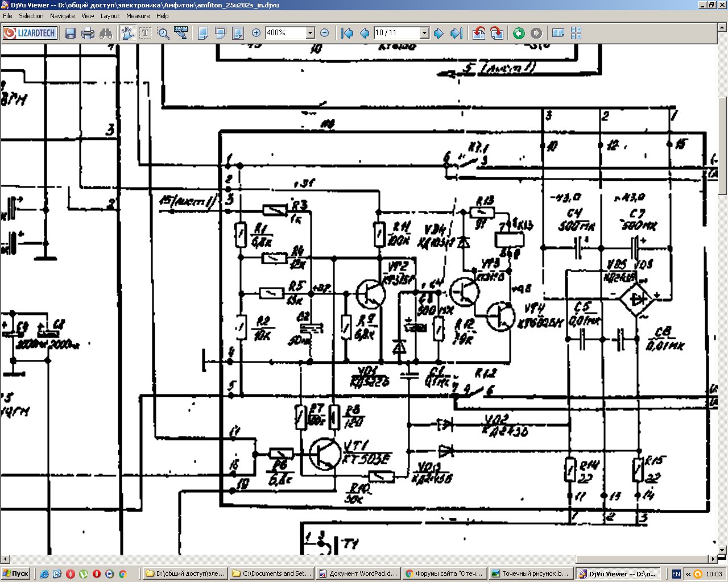The image size is (728, 582).
Task: Click the zoom out minus button
Action: coord(325,33)
